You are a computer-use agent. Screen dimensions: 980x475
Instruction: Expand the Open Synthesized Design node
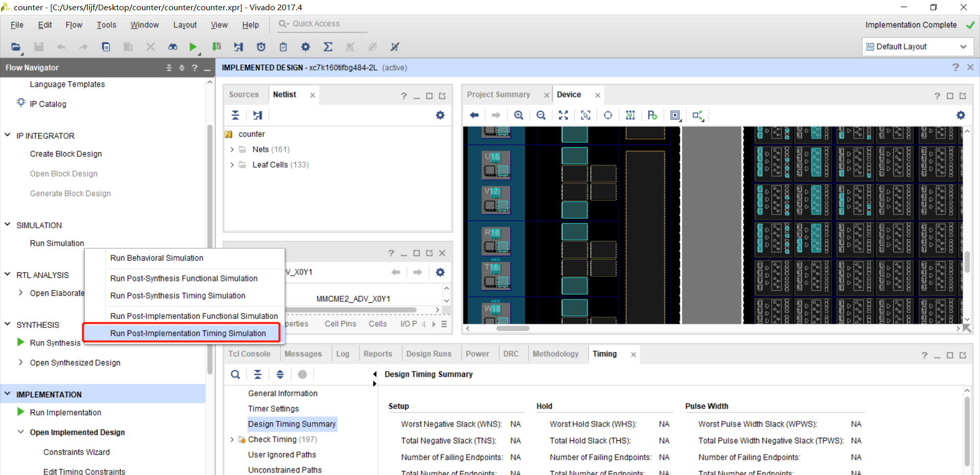click(x=21, y=362)
